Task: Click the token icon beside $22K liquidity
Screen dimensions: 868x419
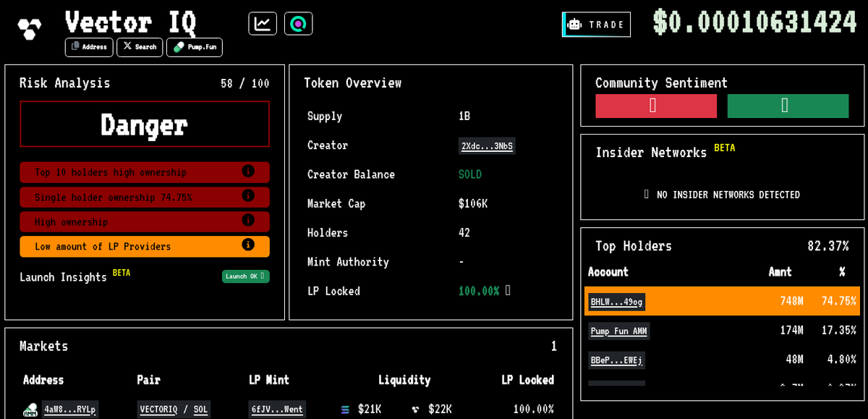Action: 415,410
